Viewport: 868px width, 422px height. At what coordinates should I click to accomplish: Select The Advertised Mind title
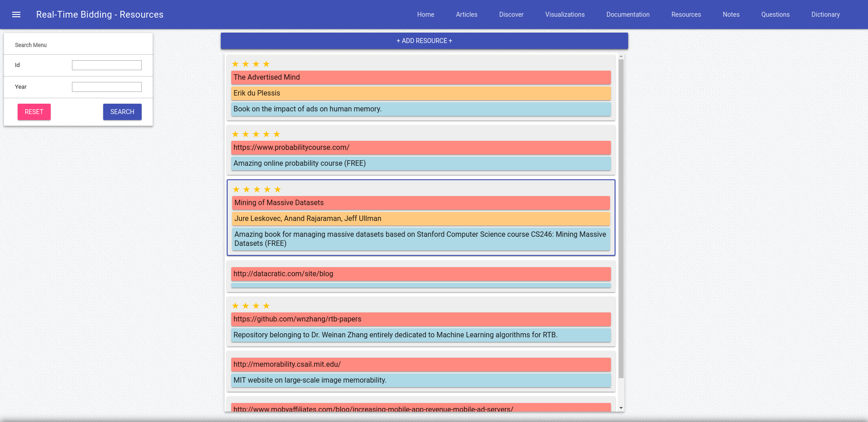tap(421, 77)
